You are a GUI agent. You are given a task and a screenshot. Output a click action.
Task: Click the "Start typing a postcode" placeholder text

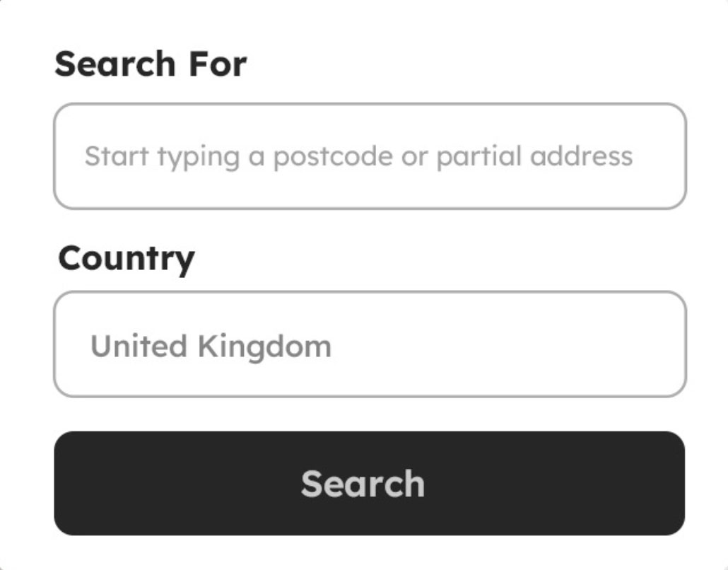point(358,156)
